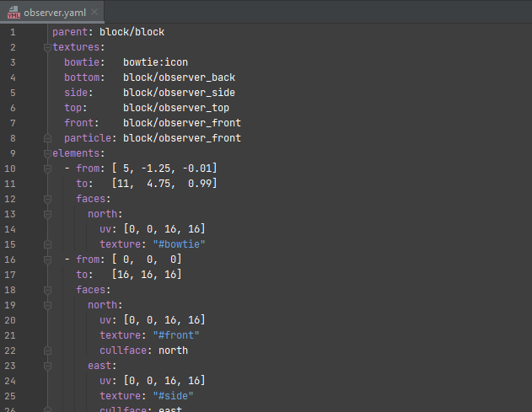Fold the faces block at line 18
The image size is (532, 412).
tap(47, 290)
